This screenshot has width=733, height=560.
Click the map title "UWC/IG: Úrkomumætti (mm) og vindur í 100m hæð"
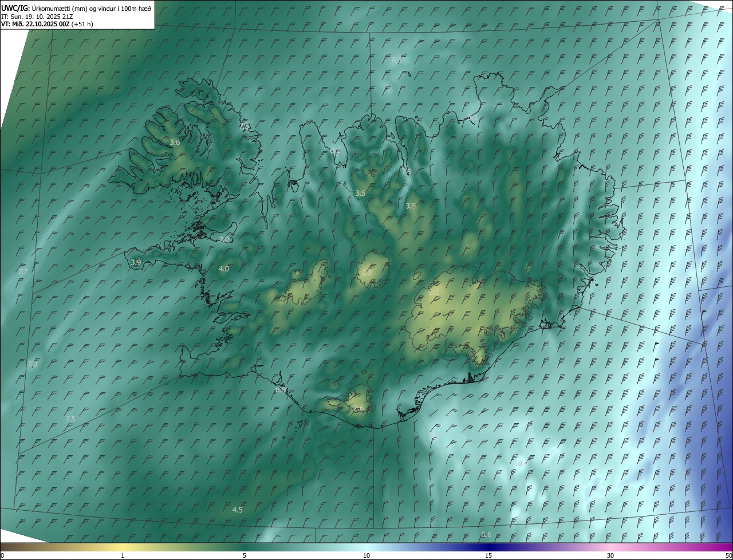76,8
